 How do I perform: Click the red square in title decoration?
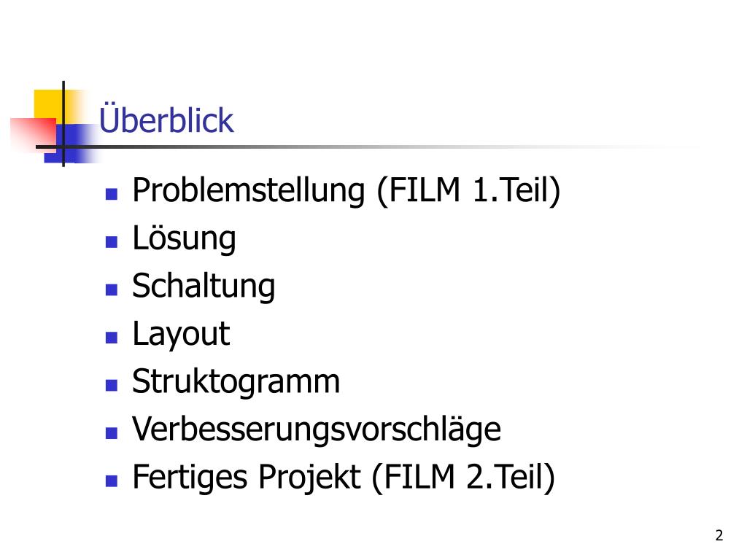34,134
